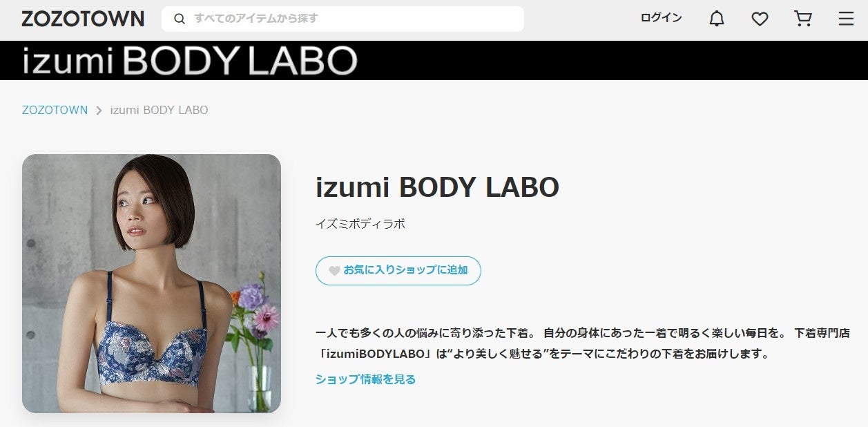This screenshot has width=868, height=427.
Task: Click the イズミボディラボ katakana name
Action: [x=360, y=225]
